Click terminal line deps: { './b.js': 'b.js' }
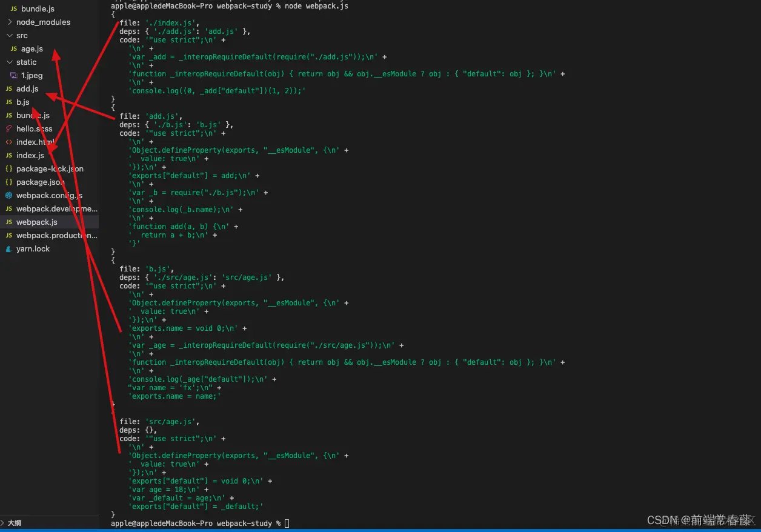Screen dimensions: 761x532 [x=176, y=124]
